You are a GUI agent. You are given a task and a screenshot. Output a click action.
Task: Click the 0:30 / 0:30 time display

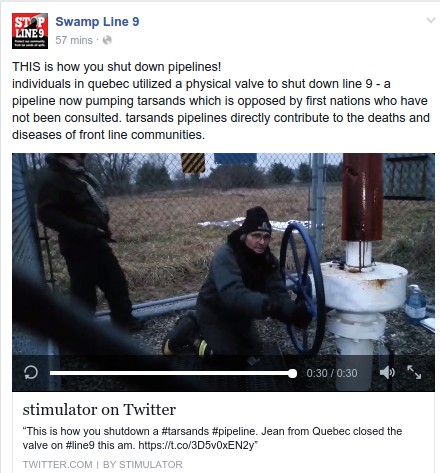(332, 373)
